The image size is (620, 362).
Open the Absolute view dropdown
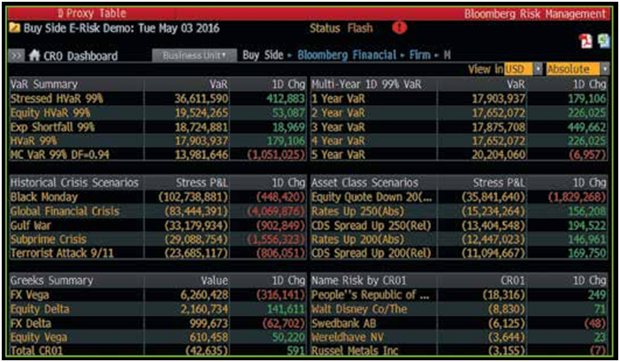click(578, 69)
